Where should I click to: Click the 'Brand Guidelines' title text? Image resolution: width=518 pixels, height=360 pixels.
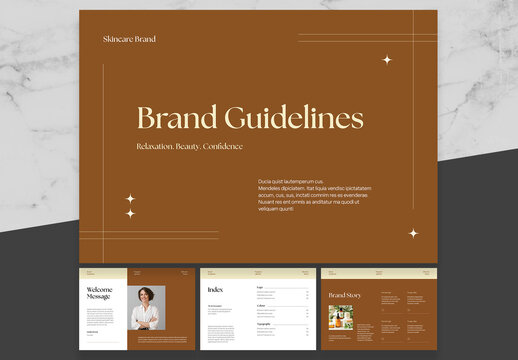coord(250,117)
